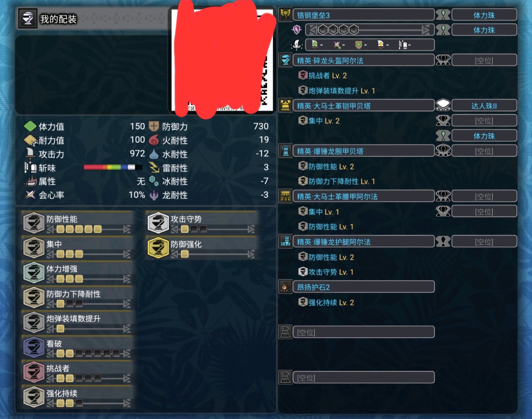Viewport: 532px width, 419px height.
Task: Select the 精英·爆锤龙护腿阿尔法 leg armor icon
Action: [286, 242]
